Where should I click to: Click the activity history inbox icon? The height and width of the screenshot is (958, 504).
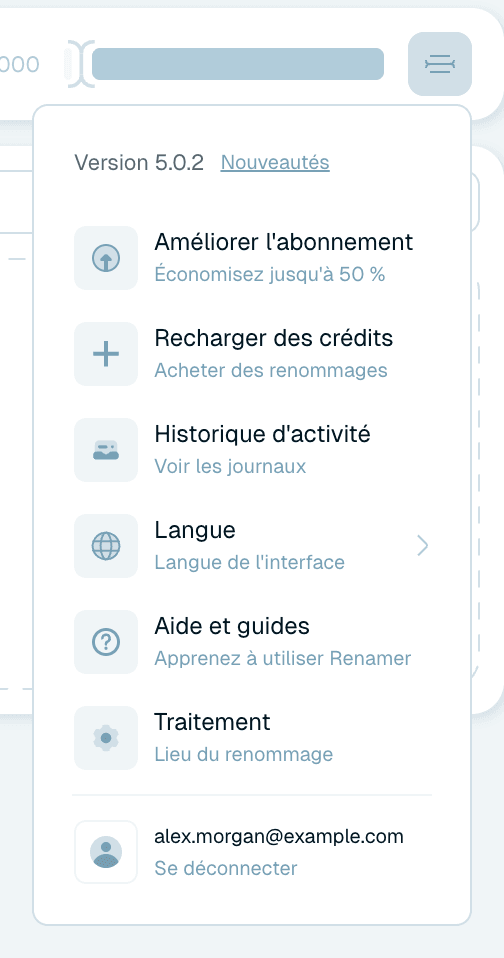coord(106,450)
